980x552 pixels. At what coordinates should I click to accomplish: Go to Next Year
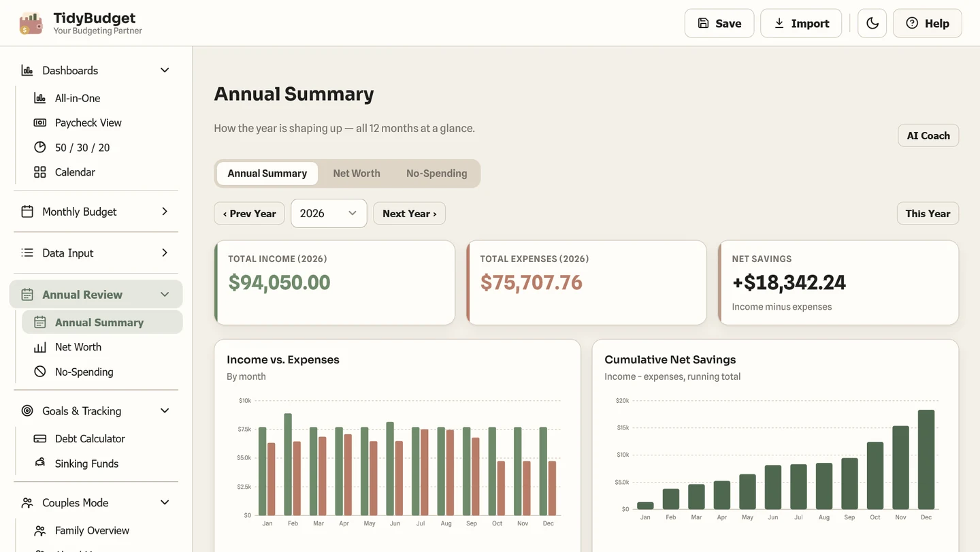pos(410,214)
